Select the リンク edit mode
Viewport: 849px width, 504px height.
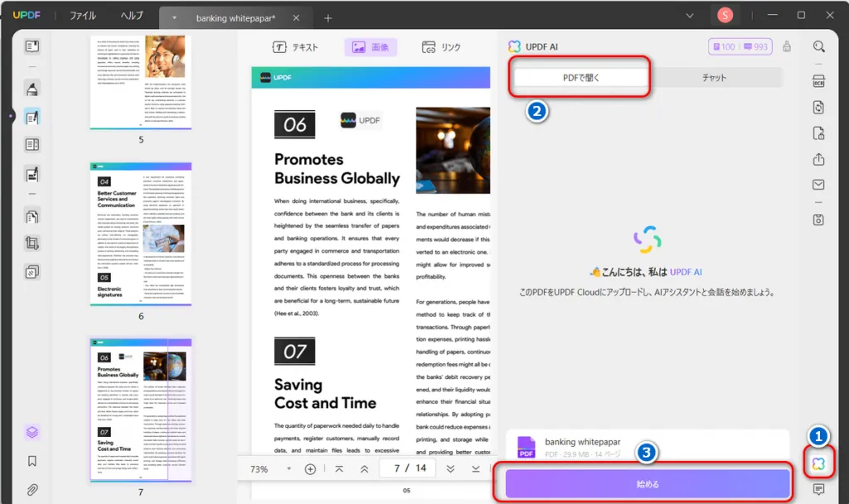tap(441, 47)
